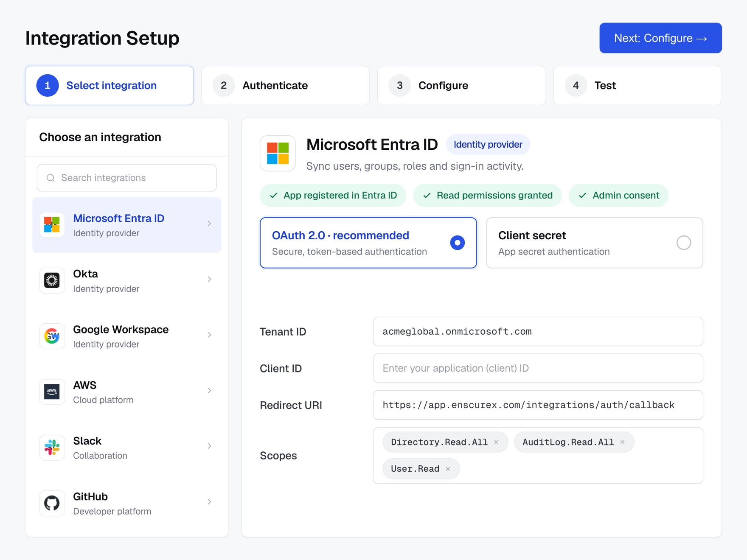The image size is (747, 560).
Task: Click the Identity provider tag badge
Action: [x=488, y=145]
